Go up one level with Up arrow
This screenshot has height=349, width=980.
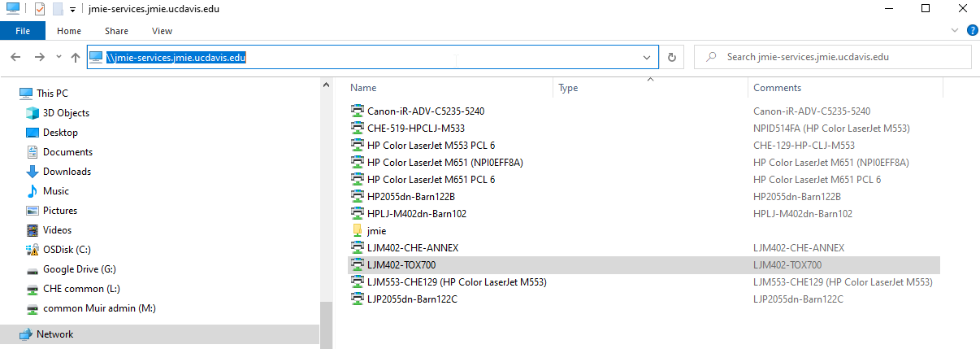(x=76, y=57)
